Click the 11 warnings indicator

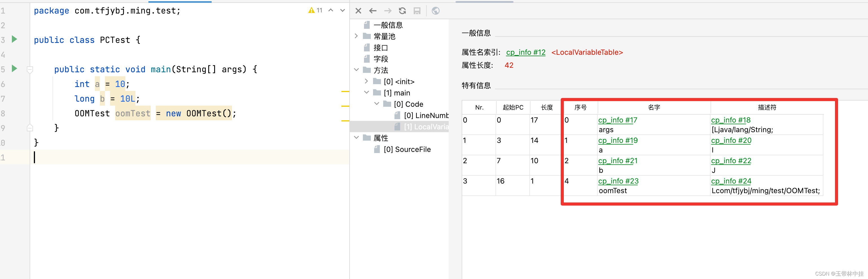tap(316, 10)
